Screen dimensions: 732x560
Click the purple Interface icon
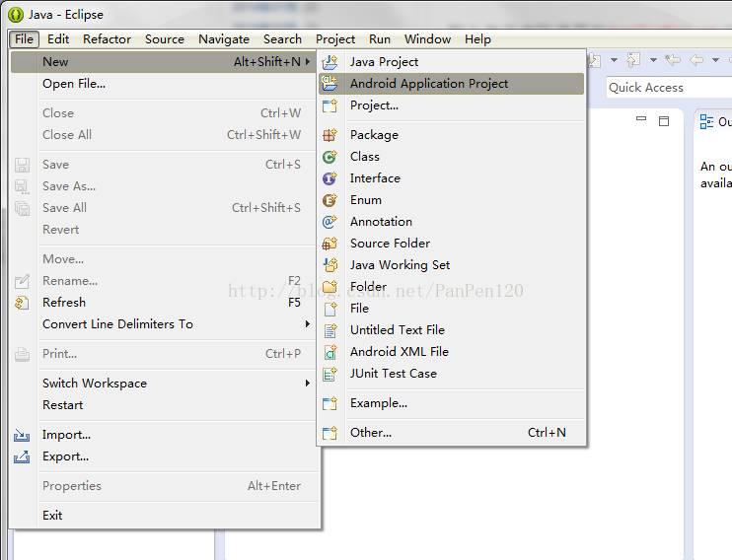click(x=329, y=178)
